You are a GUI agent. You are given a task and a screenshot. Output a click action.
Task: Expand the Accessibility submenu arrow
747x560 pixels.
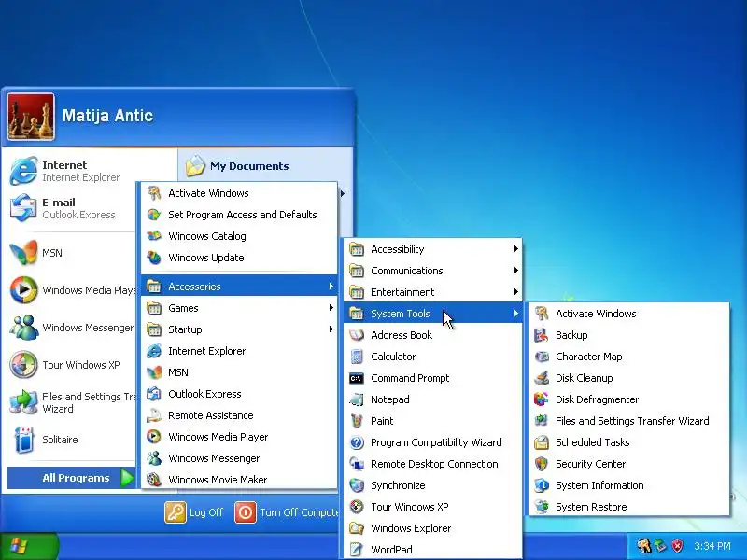pos(516,248)
